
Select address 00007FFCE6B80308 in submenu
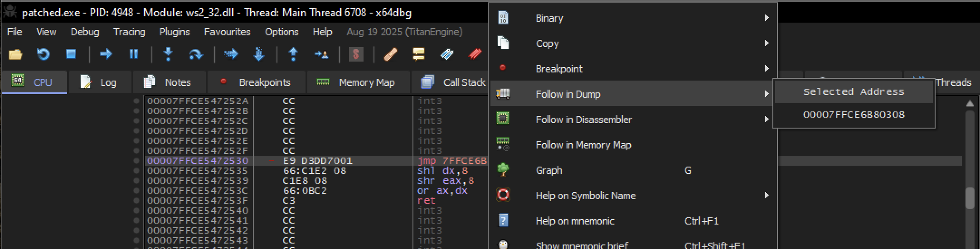click(x=854, y=115)
